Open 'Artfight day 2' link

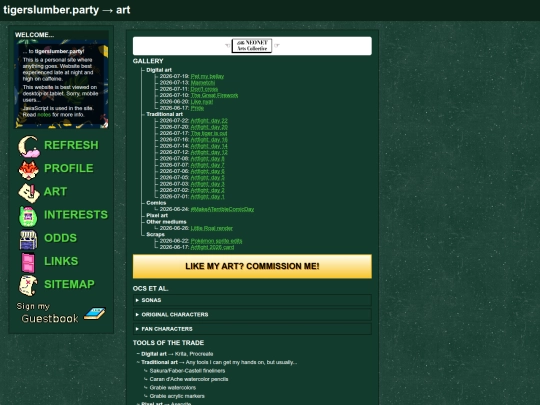point(207,190)
